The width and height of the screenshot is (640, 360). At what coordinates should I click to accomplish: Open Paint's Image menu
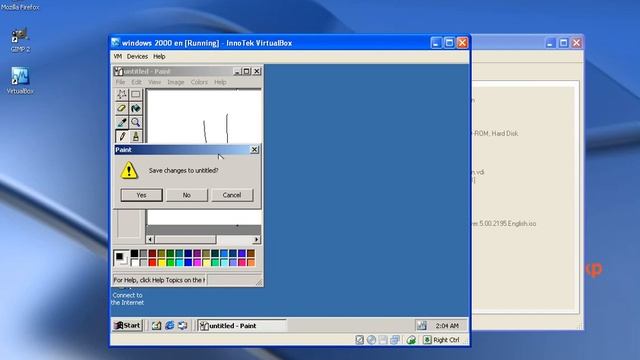pos(176,82)
